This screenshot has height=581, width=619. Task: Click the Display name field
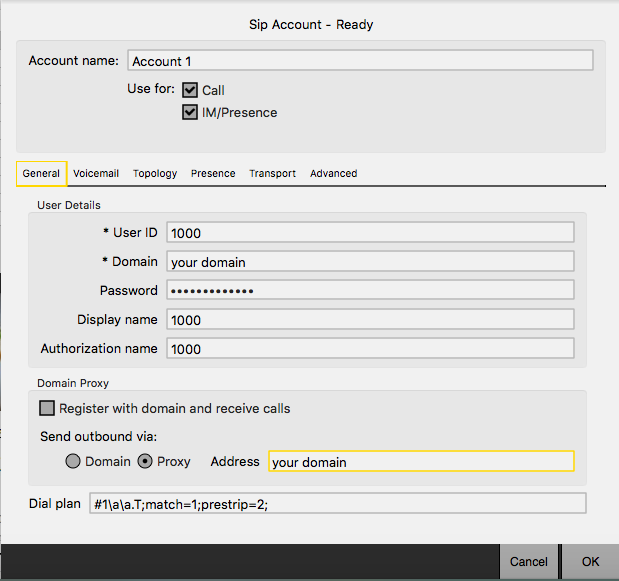click(370, 319)
